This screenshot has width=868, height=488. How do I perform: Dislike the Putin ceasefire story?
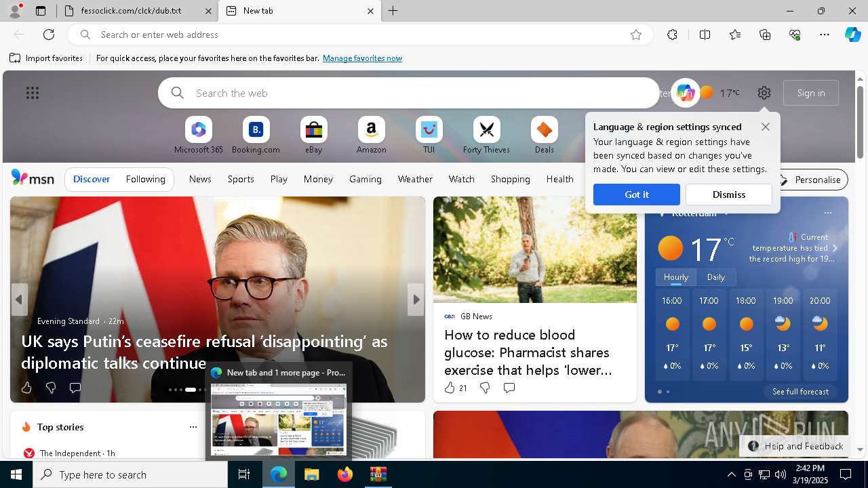(x=51, y=388)
